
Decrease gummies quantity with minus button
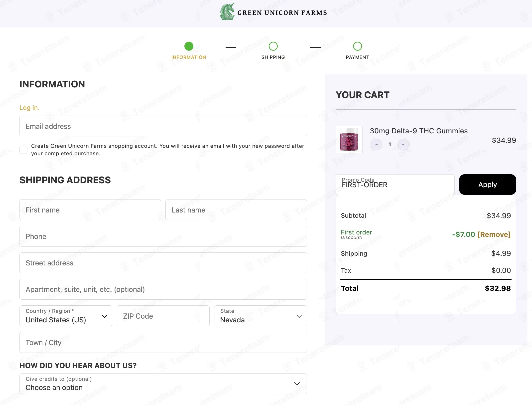pyautogui.click(x=377, y=145)
